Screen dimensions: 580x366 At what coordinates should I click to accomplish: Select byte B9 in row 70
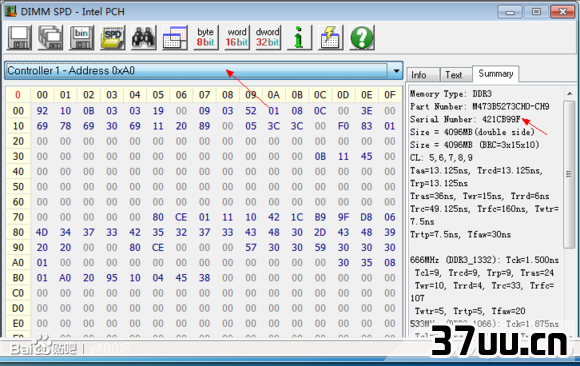[320, 217]
